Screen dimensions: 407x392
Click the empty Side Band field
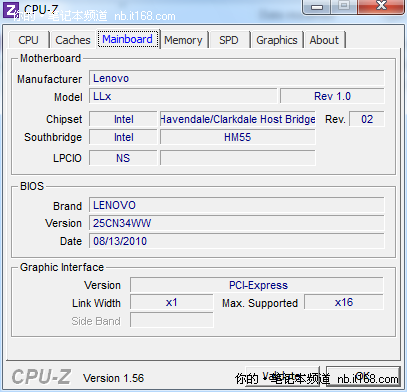pos(172,320)
